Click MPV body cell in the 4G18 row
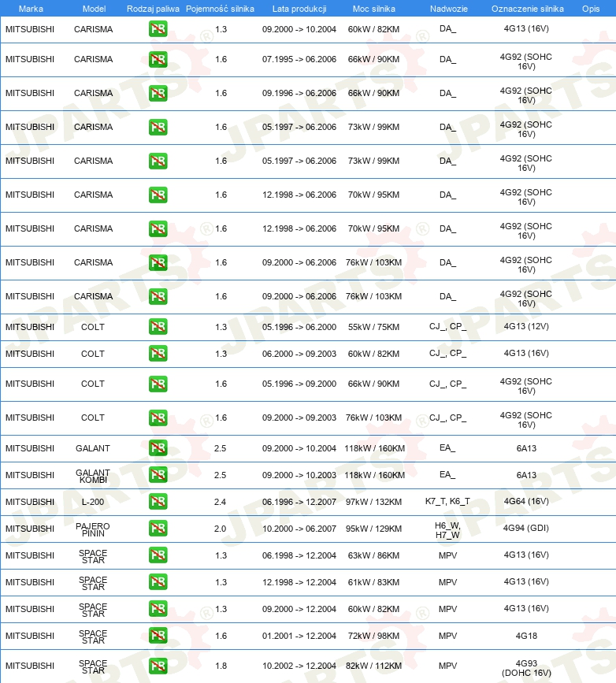Image resolution: width=616 pixels, height=683 pixels. (x=447, y=636)
